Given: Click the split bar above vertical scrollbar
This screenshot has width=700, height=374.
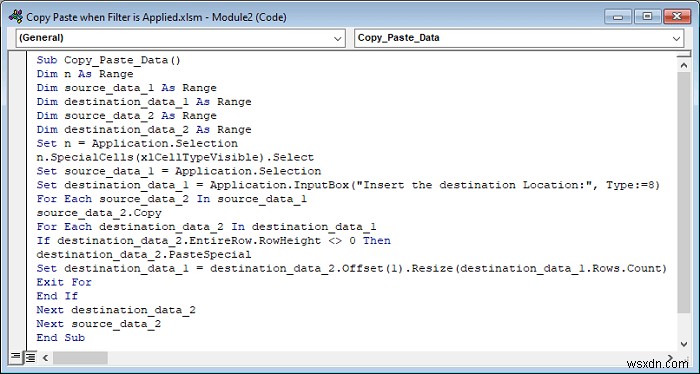Looking at the screenshot, I should 683,55.
